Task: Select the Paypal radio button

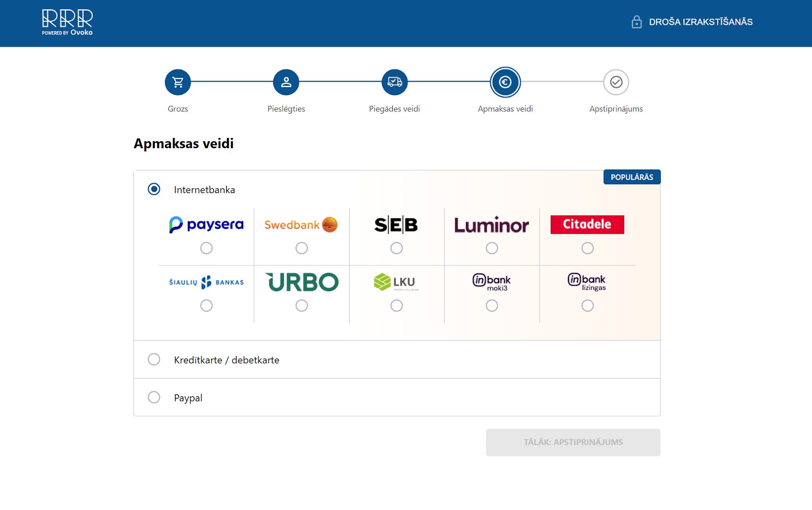Action: point(154,397)
